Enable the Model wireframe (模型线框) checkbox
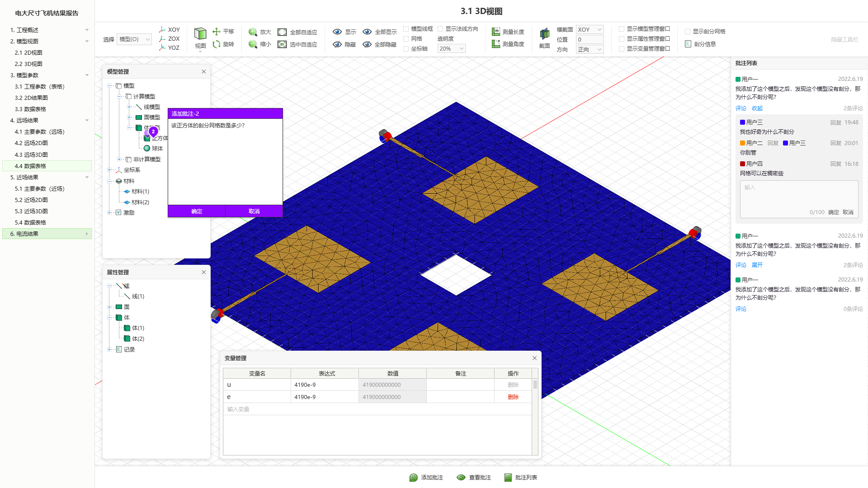868x488 pixels. (x=406, y=29)
